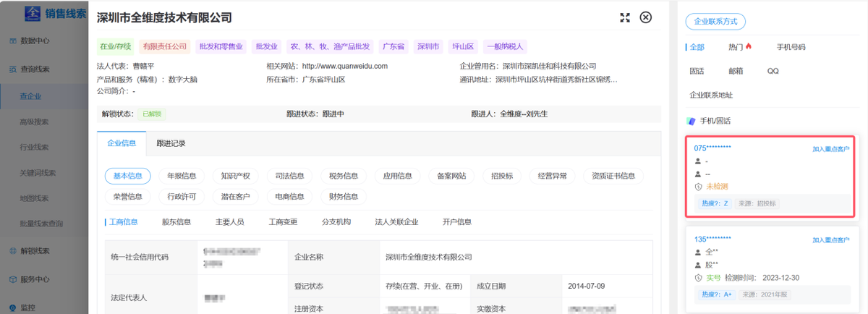Open 关键词线索 in the sidebar
The width and height of the screenshot is (868, 314).
tap(38, 172)
